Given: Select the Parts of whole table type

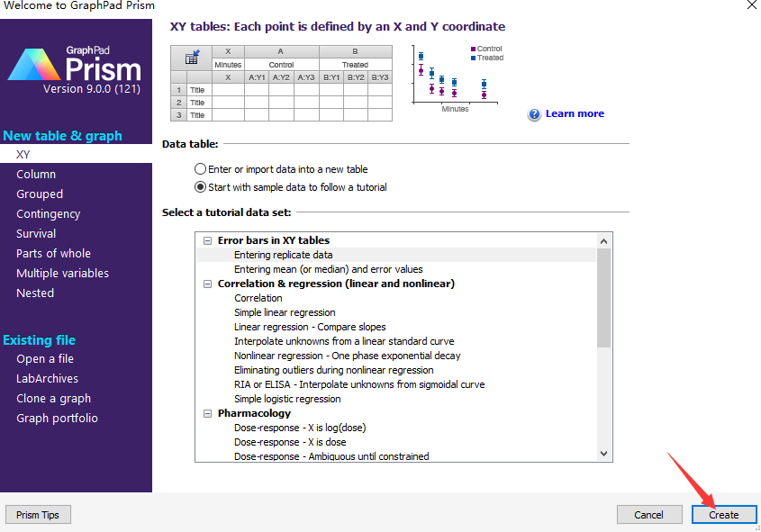Looking at the screenshot, I should point(53,254).
